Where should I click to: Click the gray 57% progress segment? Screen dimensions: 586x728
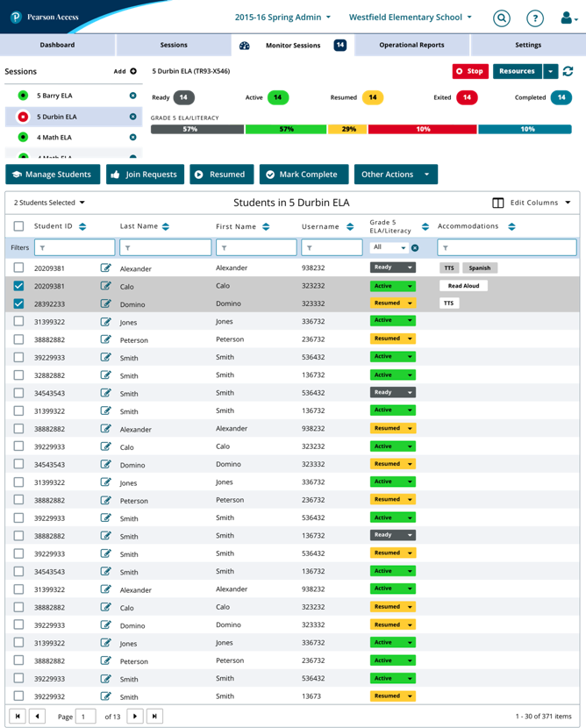(x=197, y=129)
